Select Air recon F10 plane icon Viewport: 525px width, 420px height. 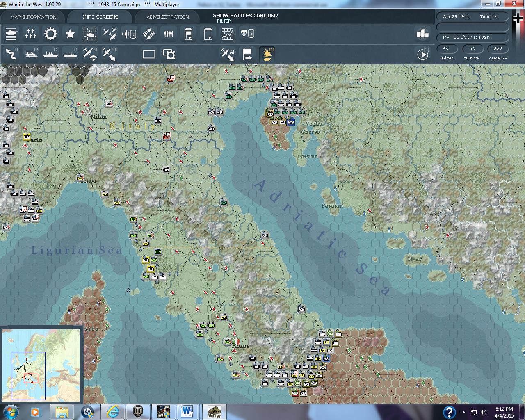[110, 54]
